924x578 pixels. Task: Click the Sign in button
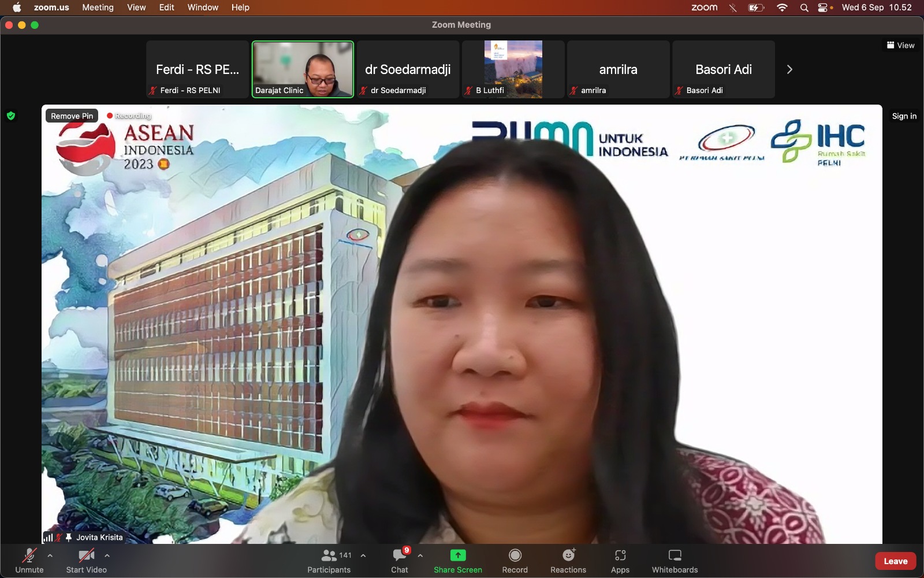pos(904,116)
